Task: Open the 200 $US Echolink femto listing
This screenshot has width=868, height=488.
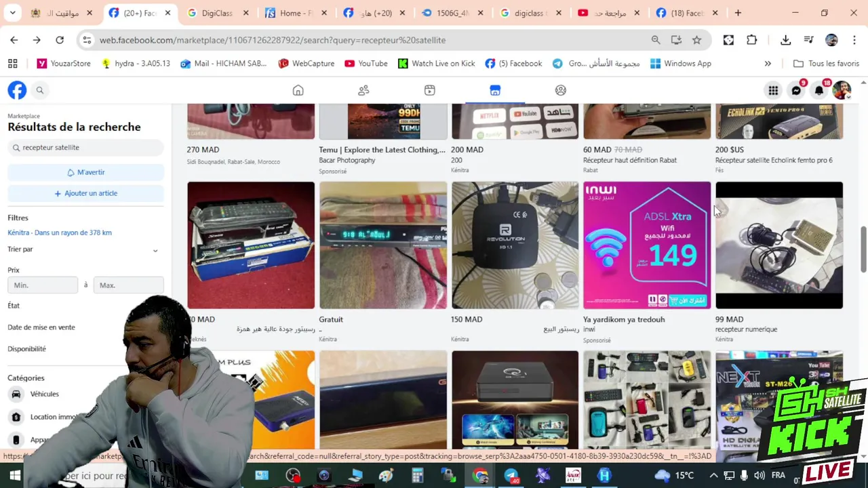Action: tap(779, 121)
